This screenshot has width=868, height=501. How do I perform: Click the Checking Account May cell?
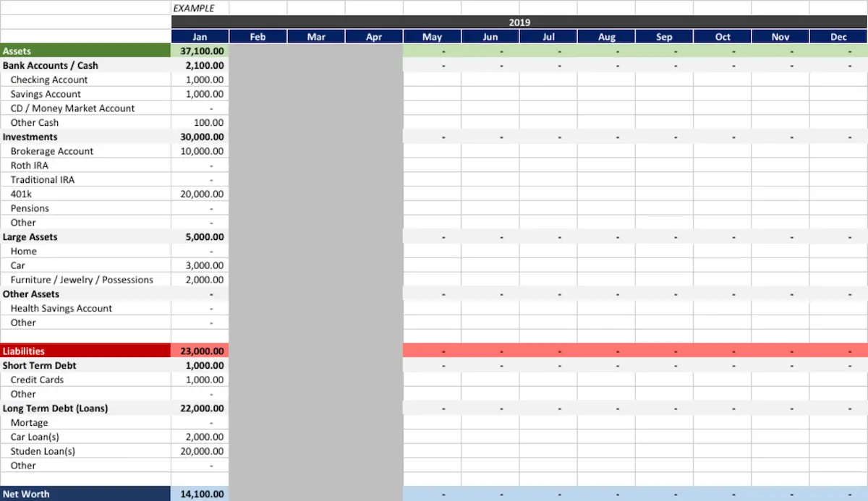click(x=433, y=80)
